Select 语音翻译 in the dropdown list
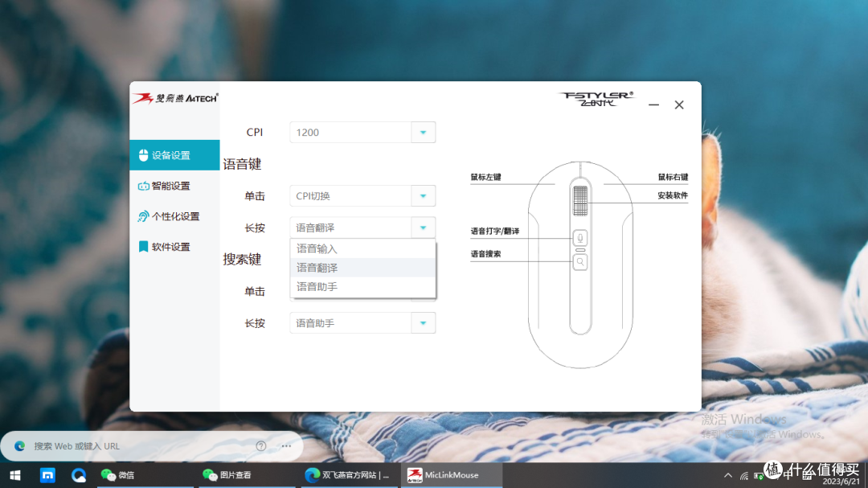This screenshot has width=868, height=488. (x=362, y=268)
